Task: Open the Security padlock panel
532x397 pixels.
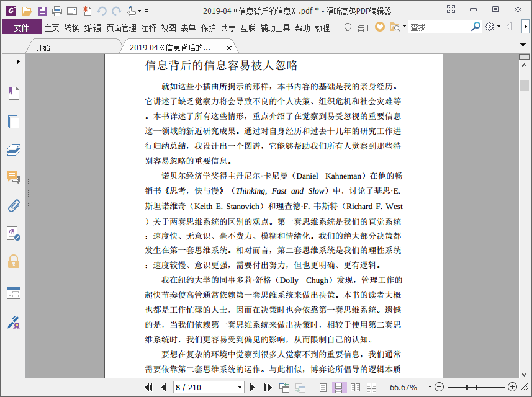Action: 14,261
